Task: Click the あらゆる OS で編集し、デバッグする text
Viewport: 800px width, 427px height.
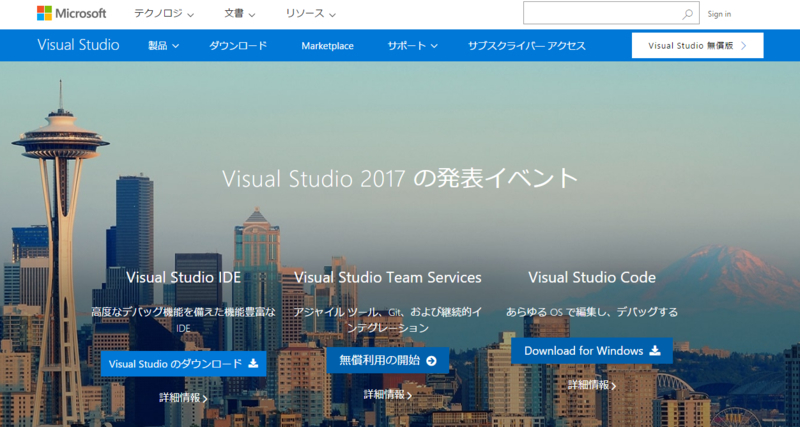Action: pyautogui.click(x=592, y=312)
